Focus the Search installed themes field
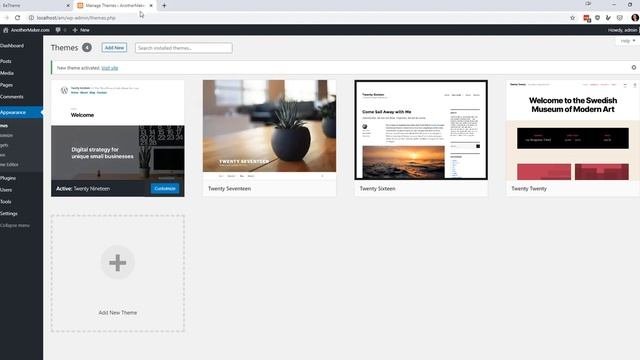Image resolution: width=640 pixels, height=360 pixels. [x=184, y=48]
